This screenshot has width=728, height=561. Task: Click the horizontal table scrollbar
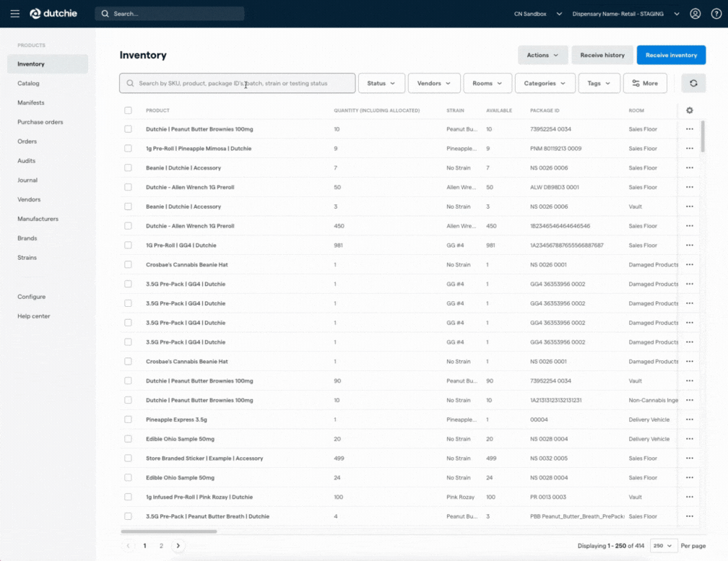[x=168, y=531]
